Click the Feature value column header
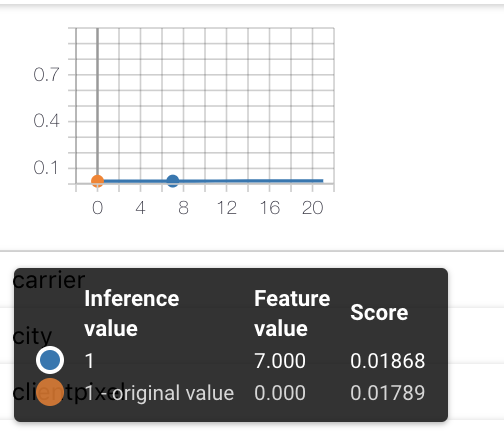Viewport: 504px width, 436px height. coord(292,313)
